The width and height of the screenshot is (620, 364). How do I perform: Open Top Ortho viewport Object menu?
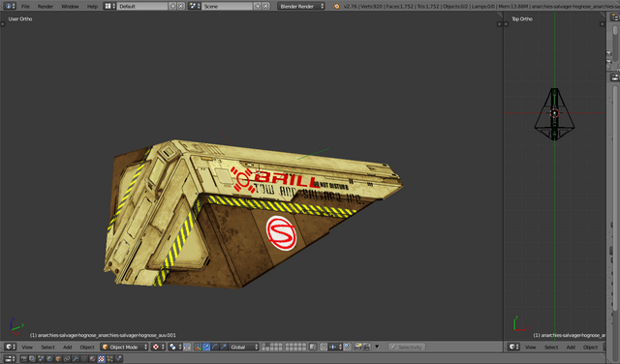click(590, 348)
